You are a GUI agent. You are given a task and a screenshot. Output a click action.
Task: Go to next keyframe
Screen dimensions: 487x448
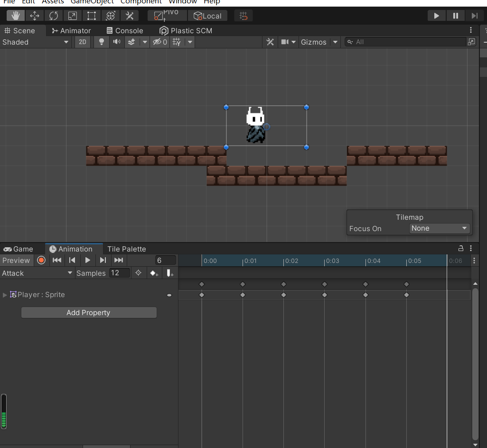pyautogui.click(x=103, y=260)
